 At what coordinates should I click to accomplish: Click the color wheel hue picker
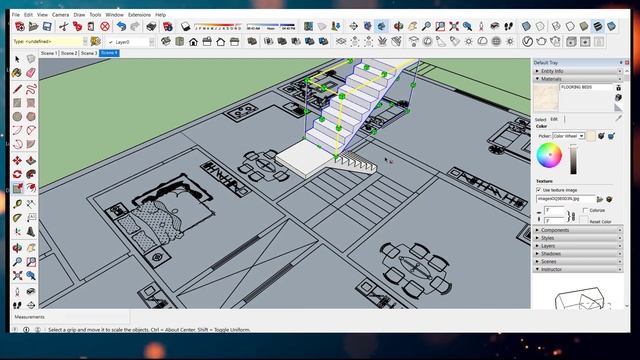pos(549,155)
